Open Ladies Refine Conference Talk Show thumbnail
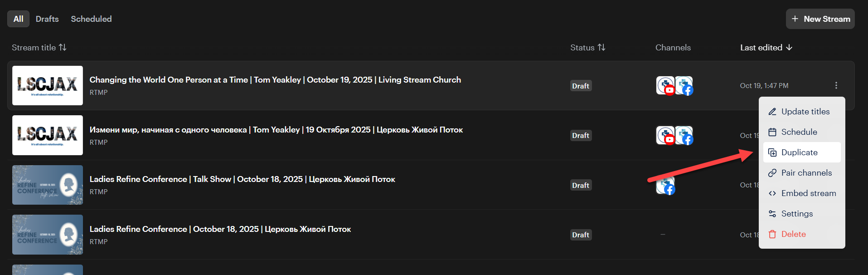This screenshot has width=868, height=275. pyautogui.click(x=48, y=185)
